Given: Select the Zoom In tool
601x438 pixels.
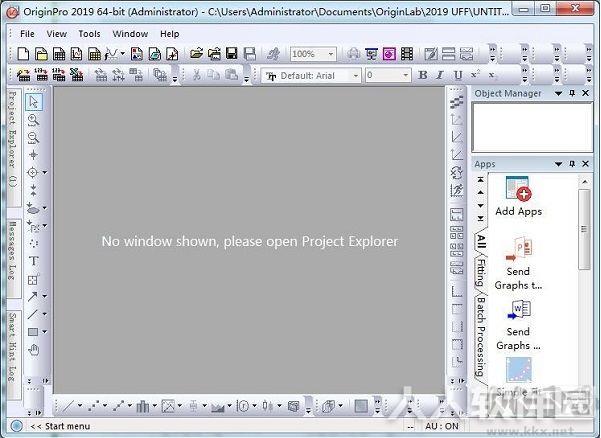Looking at the screenshot, I should tap(33, 120).
